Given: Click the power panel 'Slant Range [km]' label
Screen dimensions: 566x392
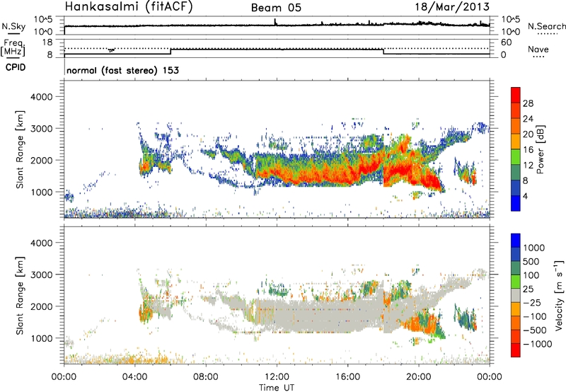Looking at the screenshot, I should (20, 150).
